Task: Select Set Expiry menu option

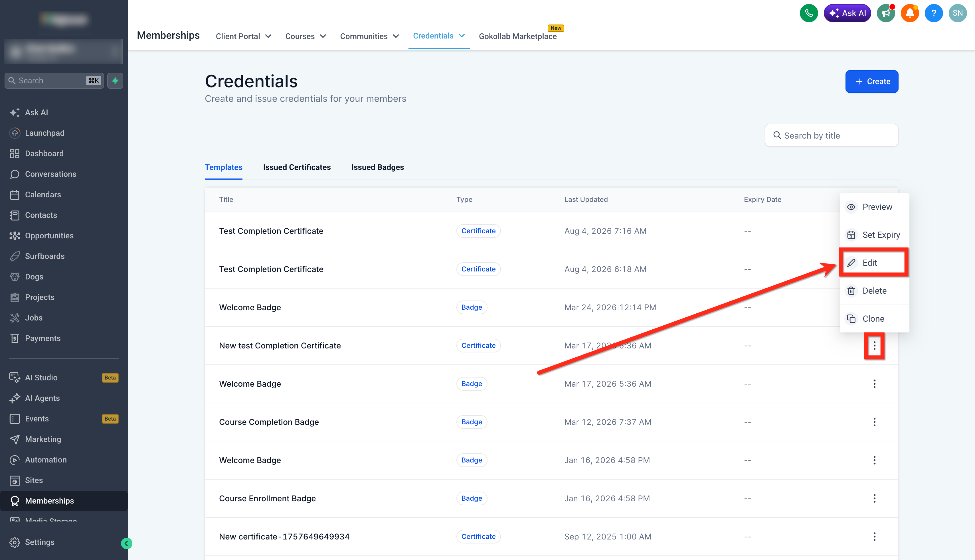Action: click(874, 235)
